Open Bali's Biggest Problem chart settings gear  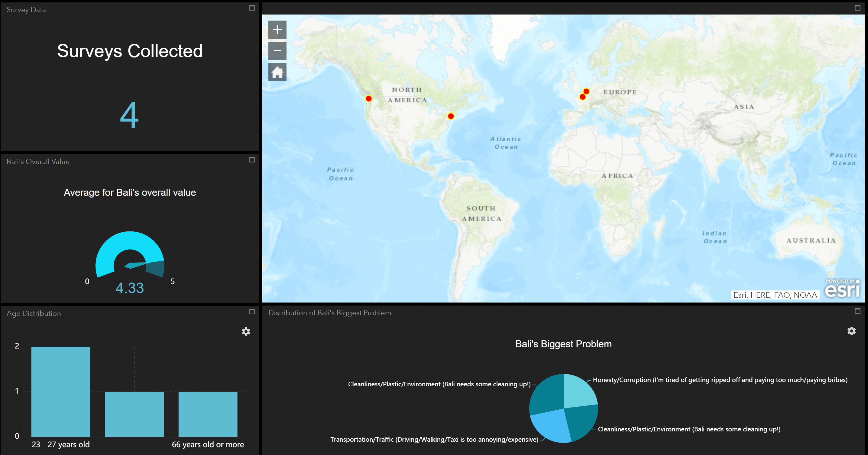[x=851, y=331]
